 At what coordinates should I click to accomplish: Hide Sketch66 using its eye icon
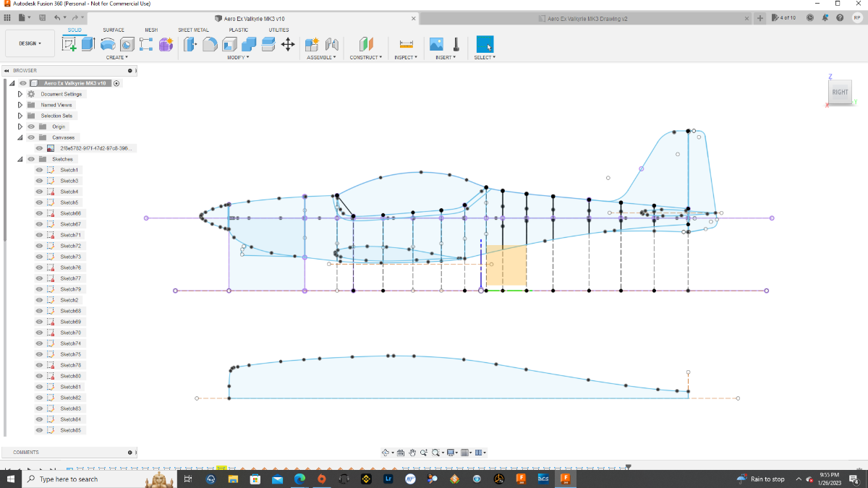pos(39,213)
